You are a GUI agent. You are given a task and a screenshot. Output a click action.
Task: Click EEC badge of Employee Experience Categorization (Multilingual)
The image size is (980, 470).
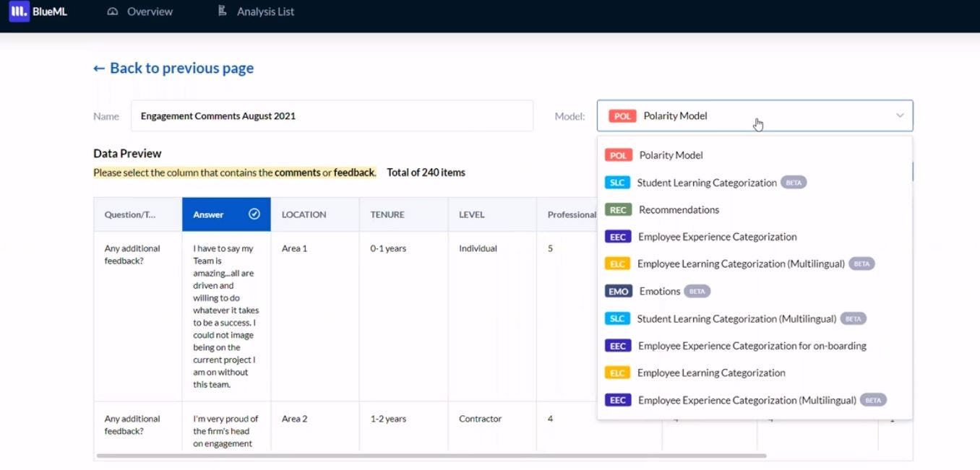[618, 400]
